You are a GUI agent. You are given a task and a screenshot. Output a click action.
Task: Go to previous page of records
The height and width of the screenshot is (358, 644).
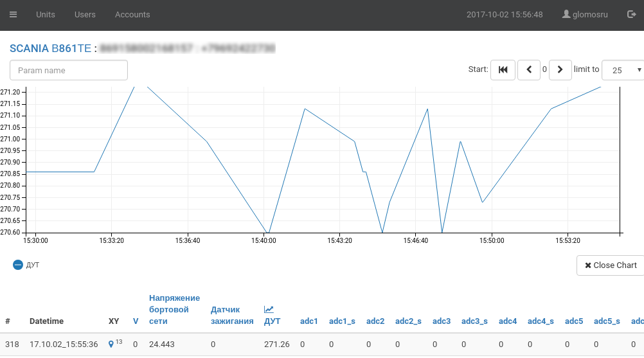528,69
